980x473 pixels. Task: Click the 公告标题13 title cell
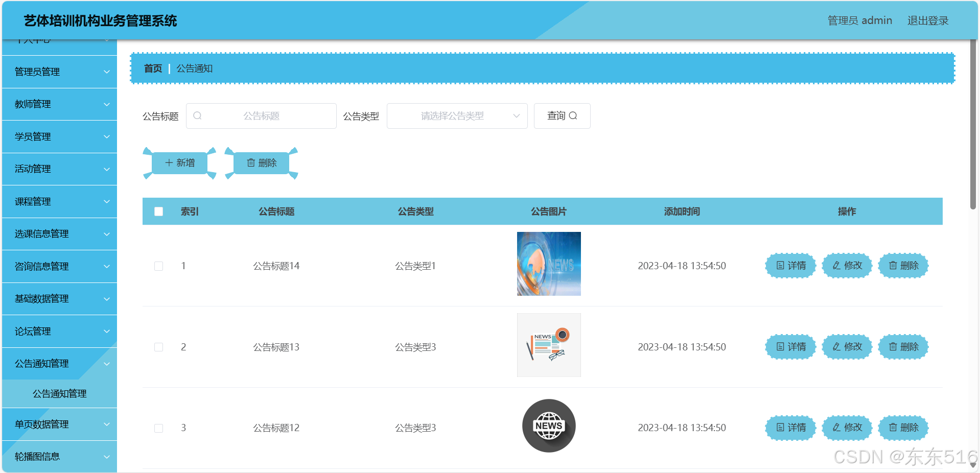[276, 347]
